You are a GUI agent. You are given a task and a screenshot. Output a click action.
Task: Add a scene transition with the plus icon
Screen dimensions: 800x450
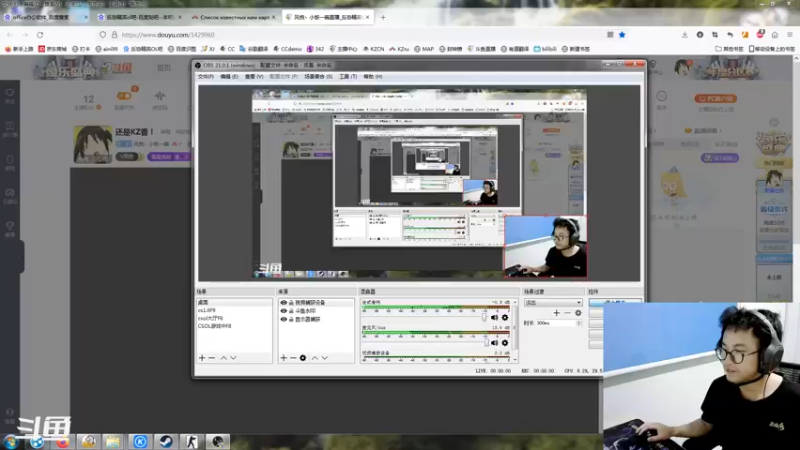pyautogui.click(x=557, y=313)
